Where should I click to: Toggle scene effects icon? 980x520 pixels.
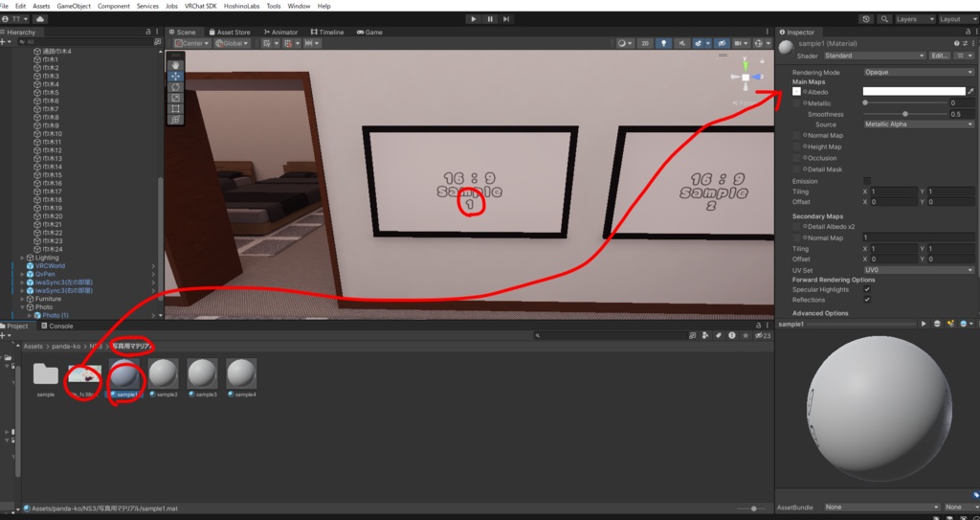click(699, 43)
